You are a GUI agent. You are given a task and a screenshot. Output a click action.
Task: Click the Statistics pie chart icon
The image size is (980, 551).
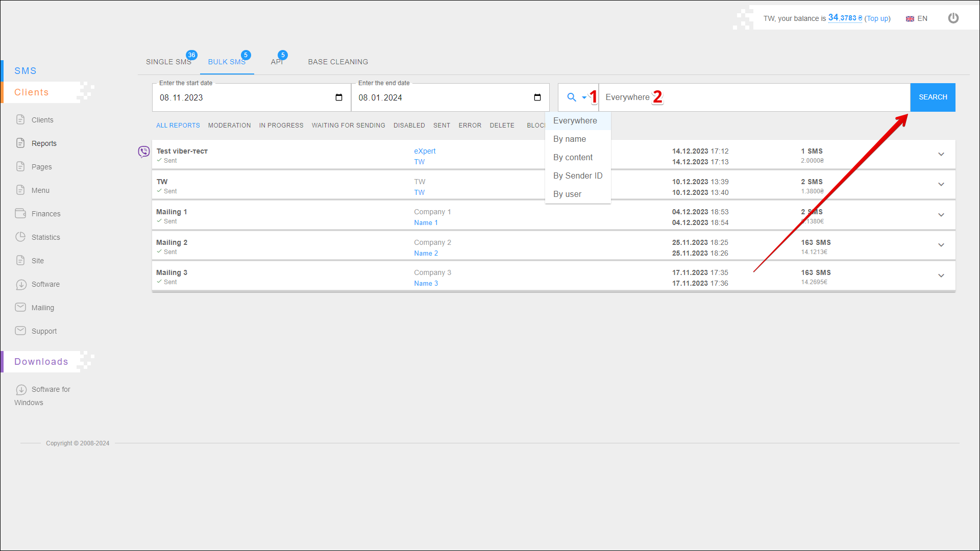(x=20, y=237)
